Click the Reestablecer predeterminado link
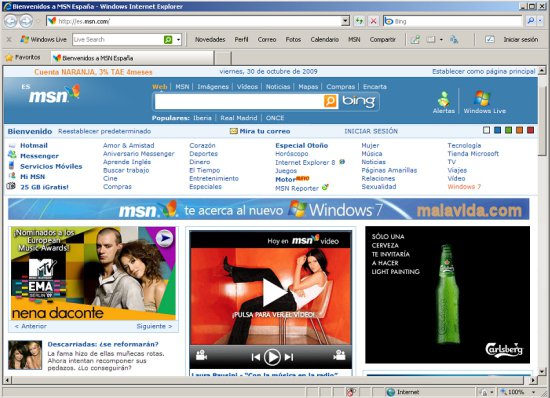Screen dimensions: 550x398 105,131
